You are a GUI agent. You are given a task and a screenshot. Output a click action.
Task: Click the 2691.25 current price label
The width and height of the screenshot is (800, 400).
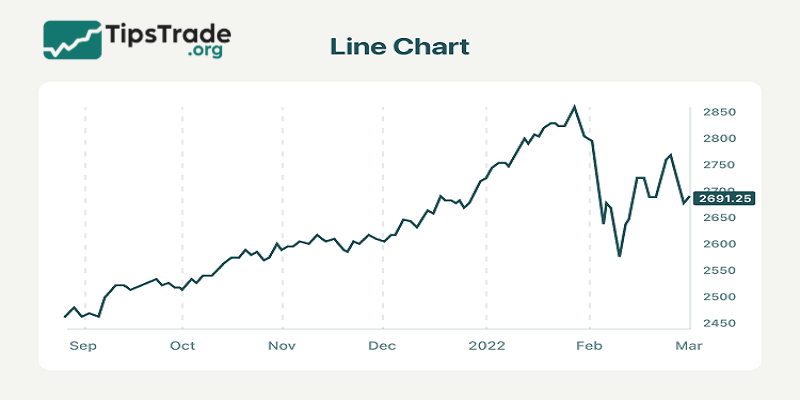click(x=722, y=198)
